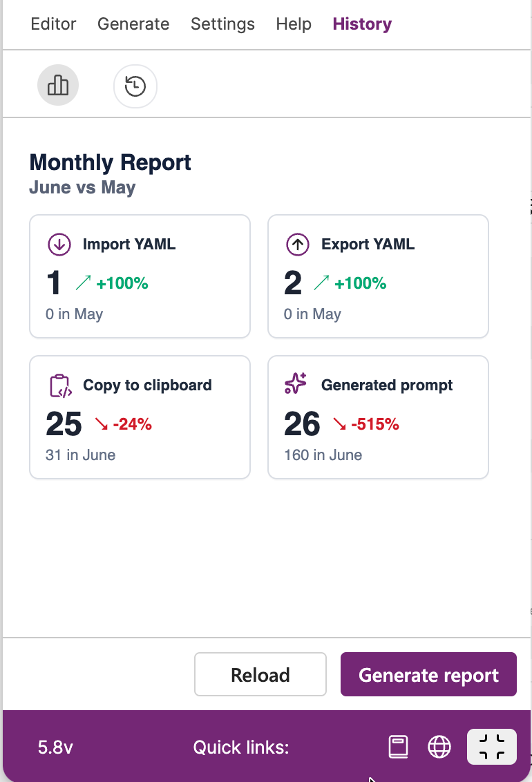Open the documentation book quick link

(398, 747)
